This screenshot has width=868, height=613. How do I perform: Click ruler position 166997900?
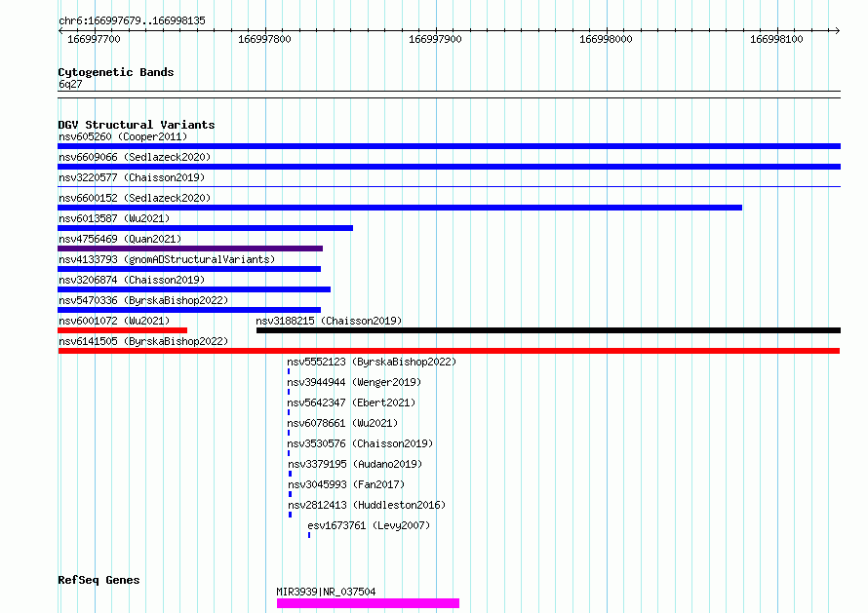coord(435,39)
